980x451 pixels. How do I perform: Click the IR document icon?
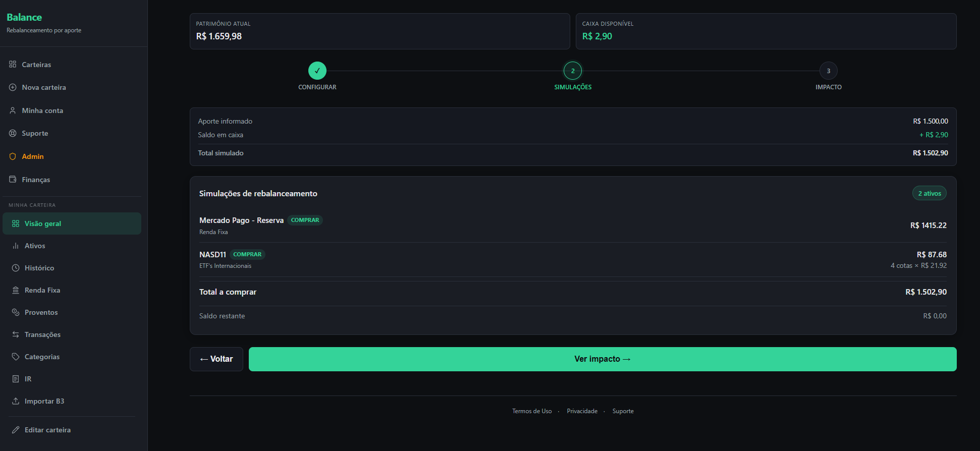click(16, 379)
